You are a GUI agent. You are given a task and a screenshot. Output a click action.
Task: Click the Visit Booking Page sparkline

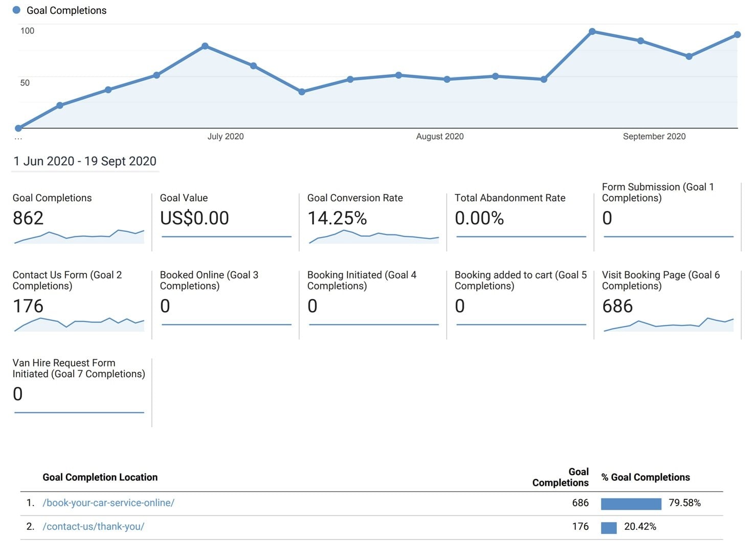click(x=669, y=324)
